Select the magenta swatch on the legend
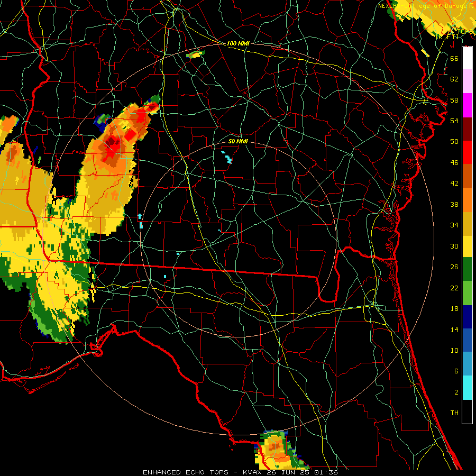Image resolution: width=476 pixels, height=476 pixels. point(467,105)
